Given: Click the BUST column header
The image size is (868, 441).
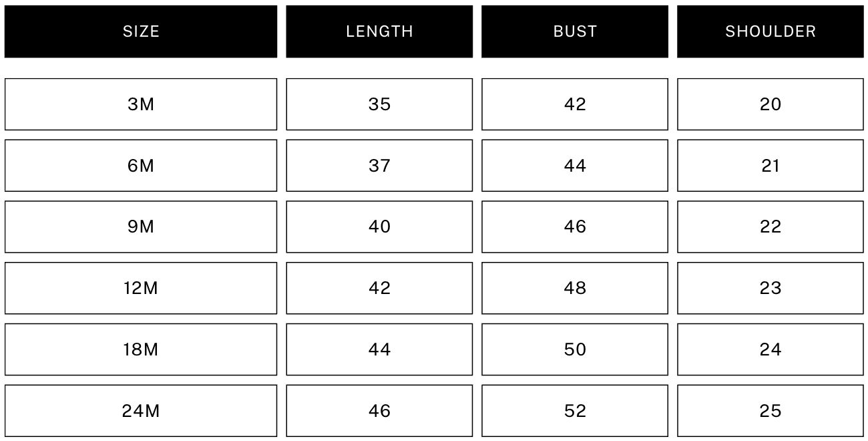Looking at the screenshot, I should 575,31.
